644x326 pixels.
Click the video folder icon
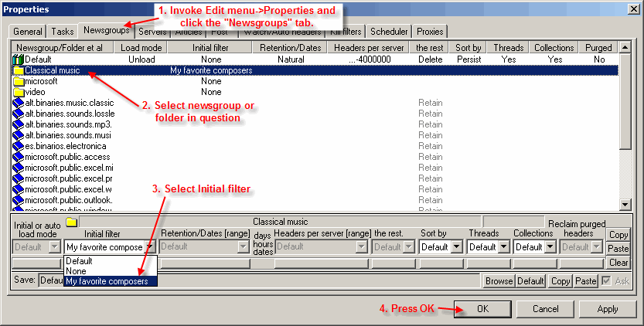pos(19,92)
